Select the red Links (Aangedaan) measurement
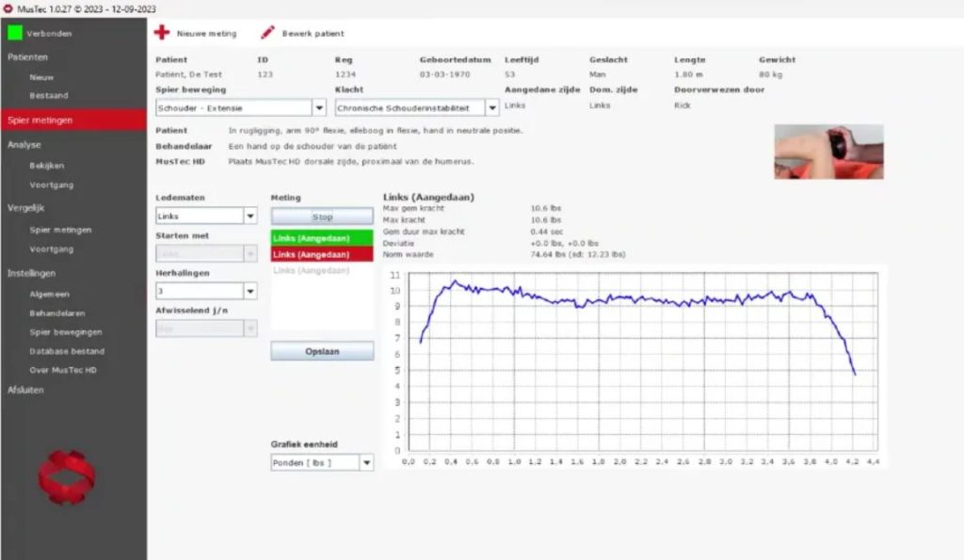 pos(322,254)
